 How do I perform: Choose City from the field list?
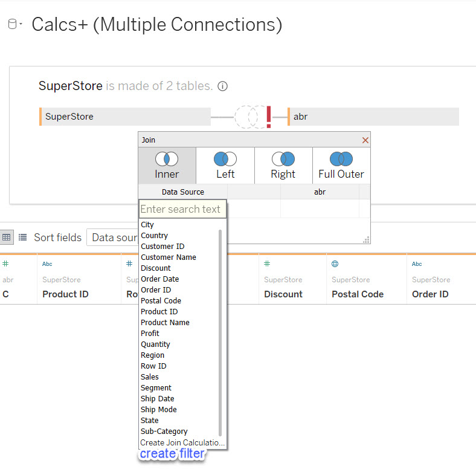[147, 225]
